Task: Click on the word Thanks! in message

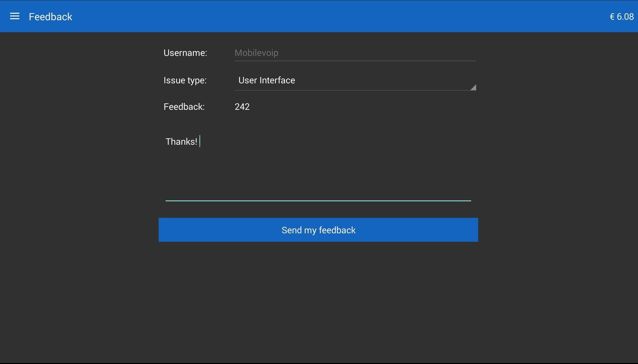Action: [181, 142]
